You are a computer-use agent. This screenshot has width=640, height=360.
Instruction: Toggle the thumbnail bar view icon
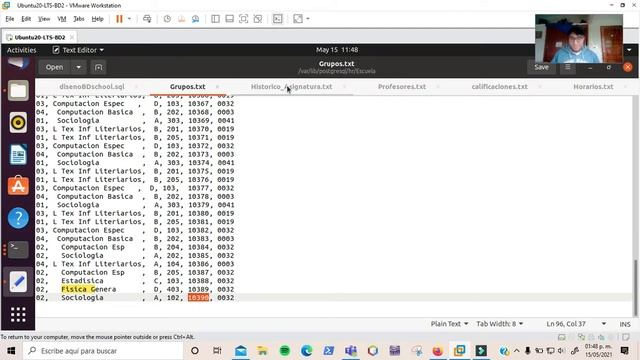click(x=229, y=19)
